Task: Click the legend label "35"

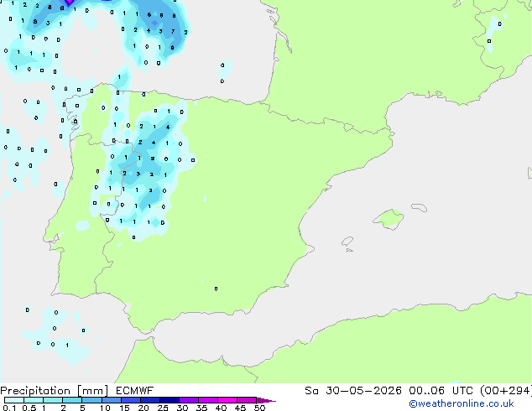Action: coord(201,408)
